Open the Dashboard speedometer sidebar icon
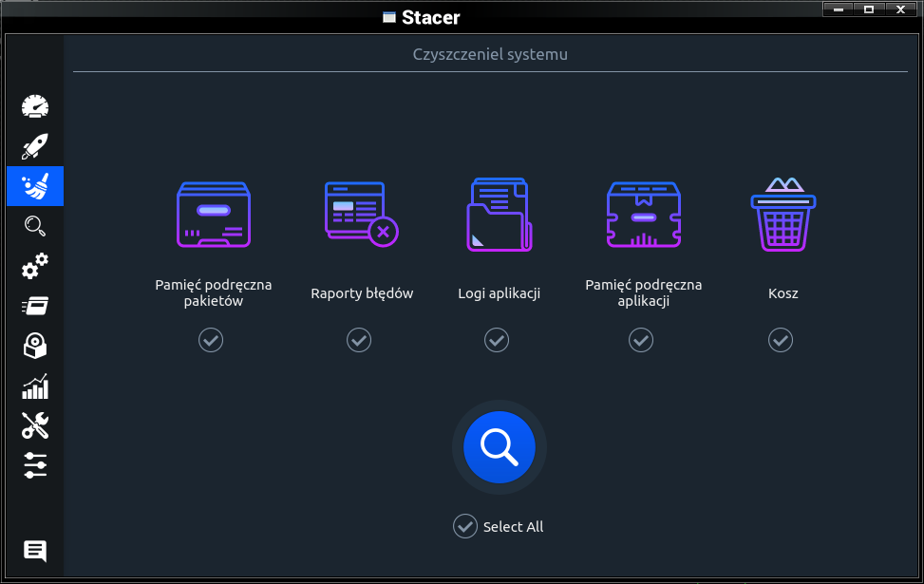 tap(35, 106)
